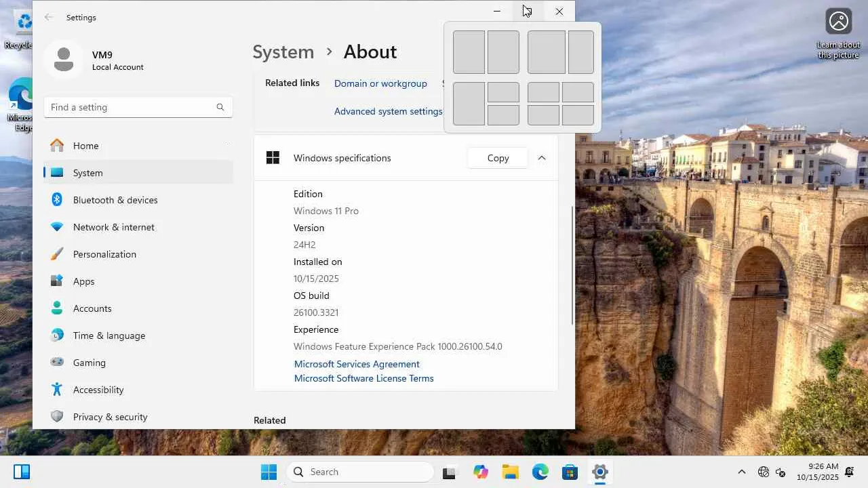The height and width of the screenshot is (488, 868).
Task: Open the taskbar clock and calendar
Action: (x=818, y=472)
